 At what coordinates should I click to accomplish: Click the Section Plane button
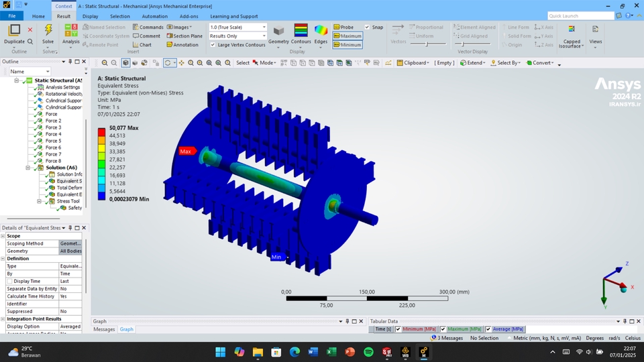(x=184, y=36)
